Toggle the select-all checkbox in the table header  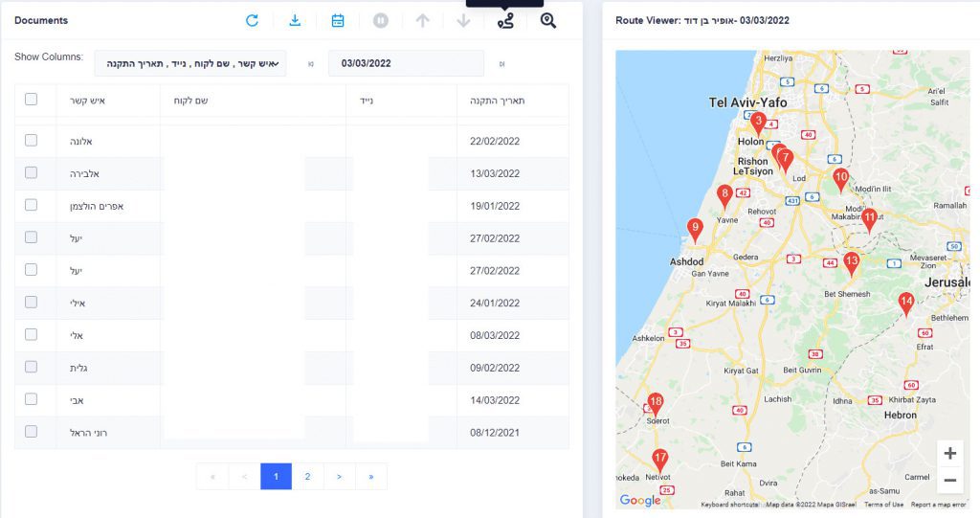tap(32, 100)
